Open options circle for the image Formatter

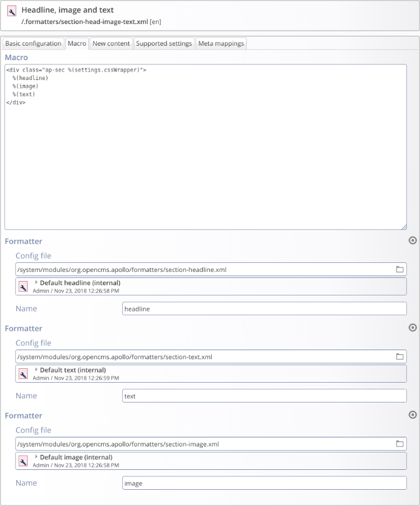(x=412, y=415)
